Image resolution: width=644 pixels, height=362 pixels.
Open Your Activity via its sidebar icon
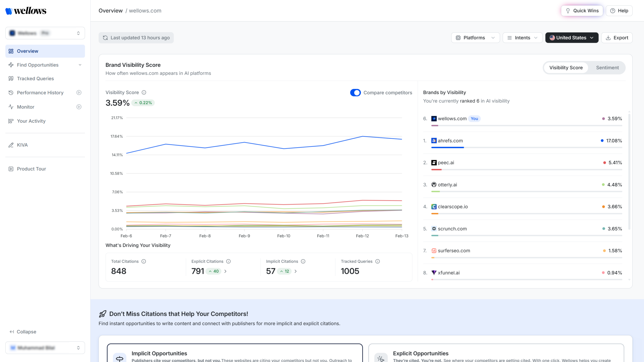tap(11, 121)
